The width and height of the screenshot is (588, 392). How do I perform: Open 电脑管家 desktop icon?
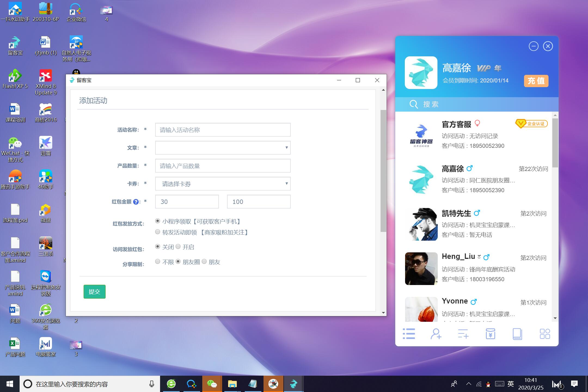46,347
